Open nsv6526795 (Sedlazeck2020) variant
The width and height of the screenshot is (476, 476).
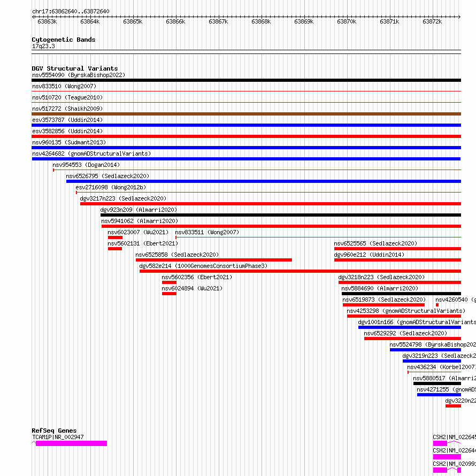[108, 176]
